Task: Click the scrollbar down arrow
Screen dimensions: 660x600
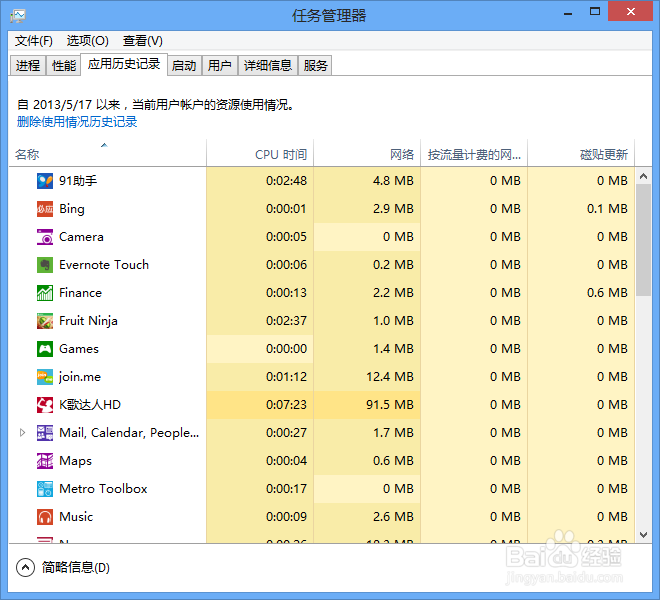Action: click(x=643, y=535)
